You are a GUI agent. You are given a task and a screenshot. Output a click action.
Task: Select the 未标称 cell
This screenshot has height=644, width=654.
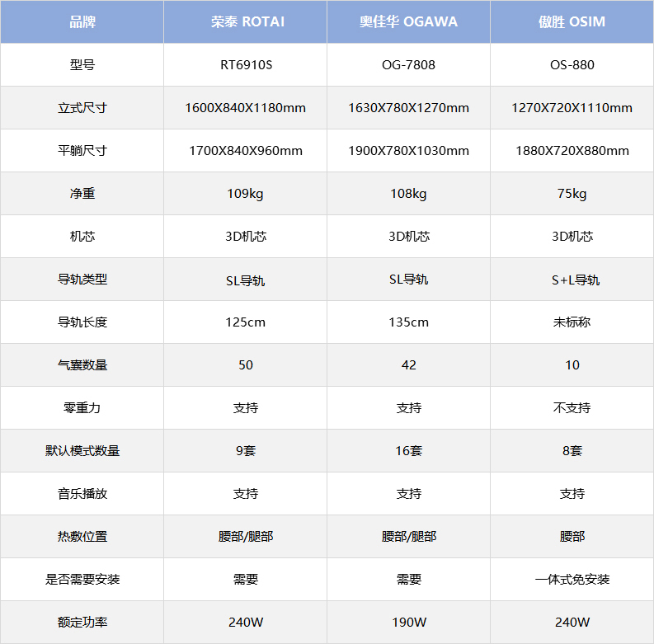coord(572,322)
